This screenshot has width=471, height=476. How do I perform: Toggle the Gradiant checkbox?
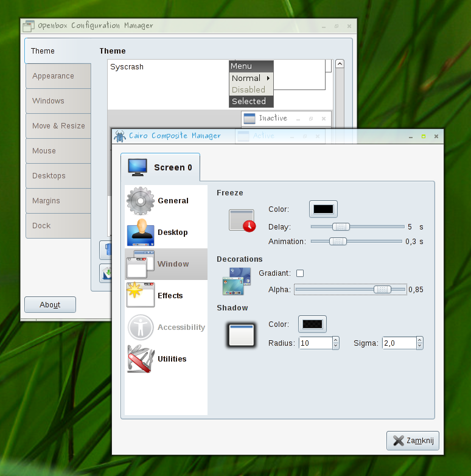(300, 273)
